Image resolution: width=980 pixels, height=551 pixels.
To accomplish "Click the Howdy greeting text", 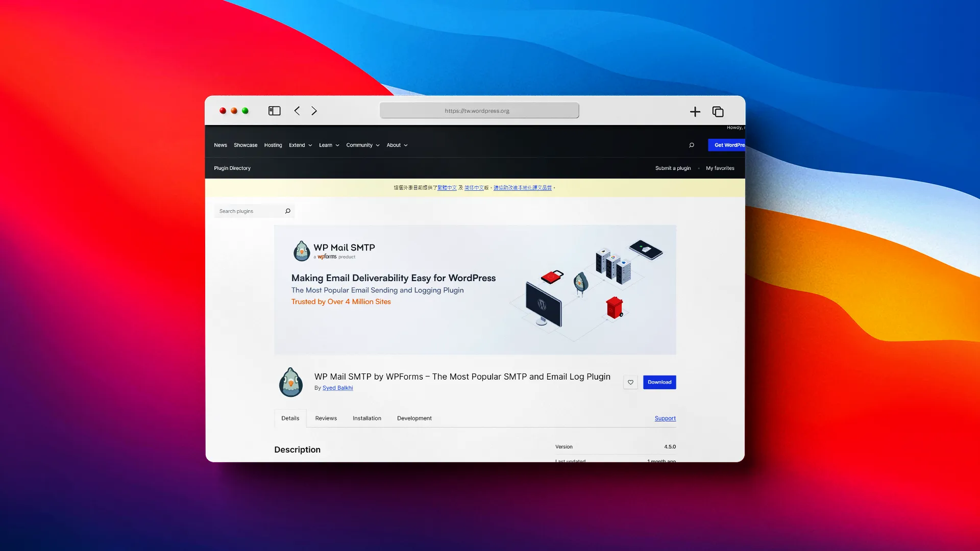I will (x=736, y=128).
